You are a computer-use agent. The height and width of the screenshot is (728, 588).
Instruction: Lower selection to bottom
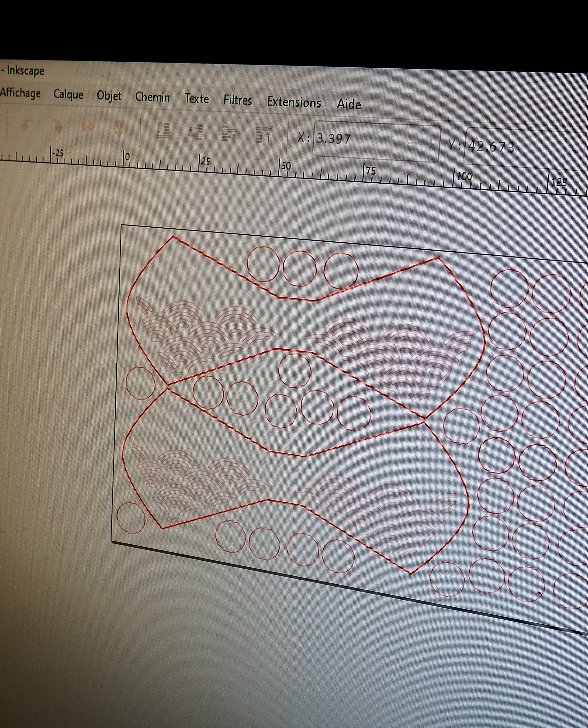point(163,130)
